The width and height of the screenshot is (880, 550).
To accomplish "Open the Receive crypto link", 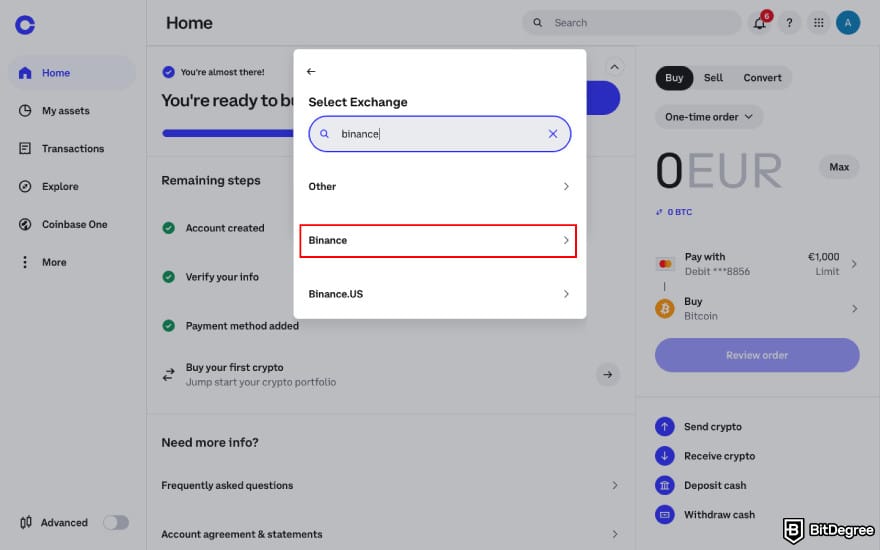I will point(719,456).
